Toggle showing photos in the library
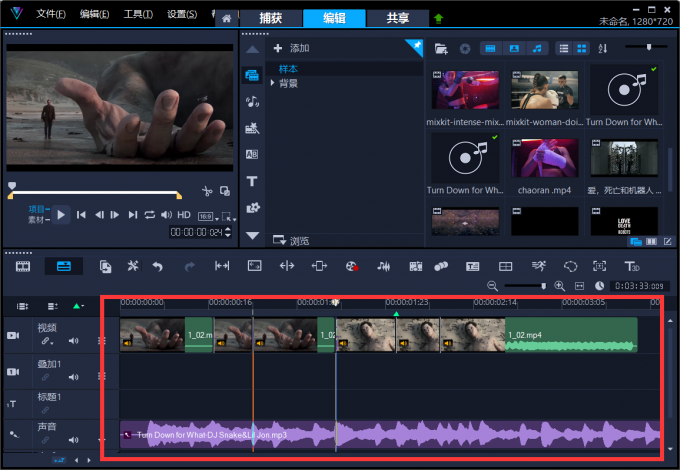 coord(514,49)
